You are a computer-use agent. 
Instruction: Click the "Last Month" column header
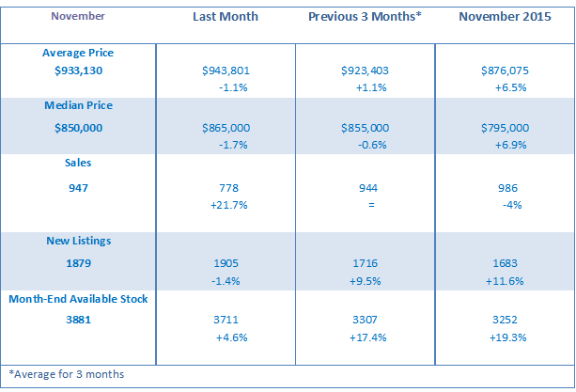pos(225,17)
